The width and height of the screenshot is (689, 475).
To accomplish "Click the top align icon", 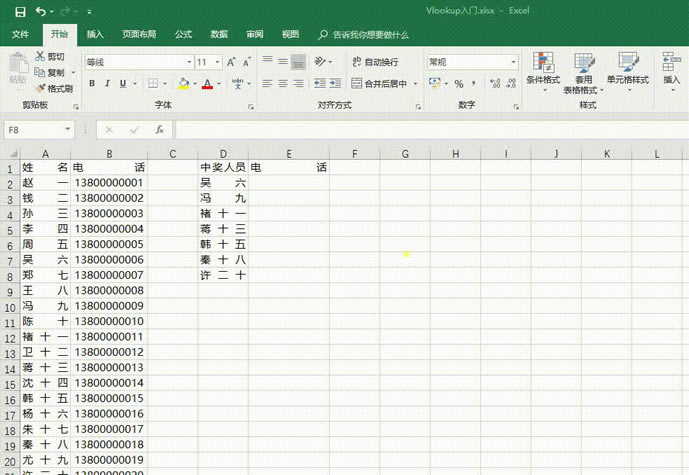I will 268,62.
